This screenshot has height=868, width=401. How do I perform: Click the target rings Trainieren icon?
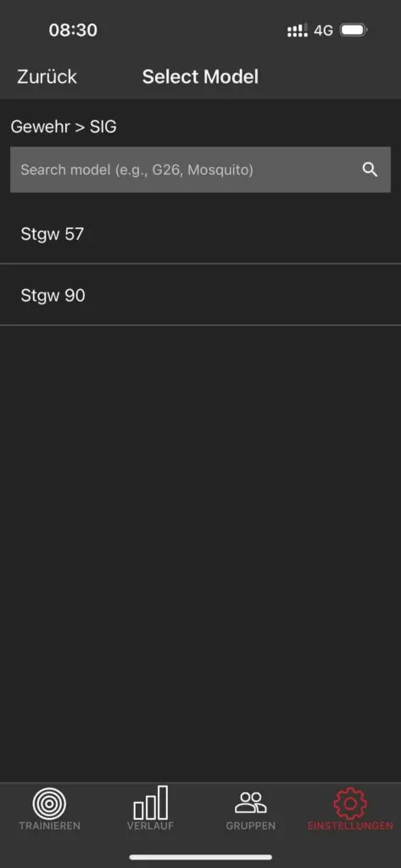[49, 804]
